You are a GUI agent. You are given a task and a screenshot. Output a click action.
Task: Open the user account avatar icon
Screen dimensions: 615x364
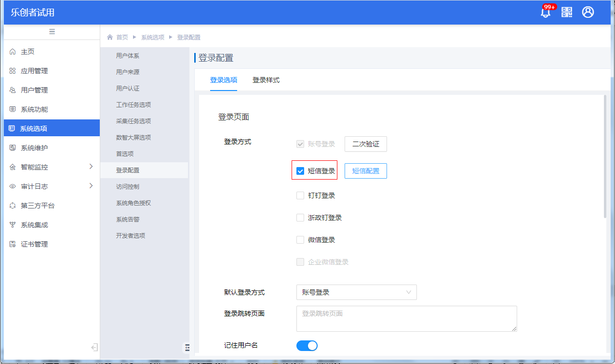coord(588,13)
